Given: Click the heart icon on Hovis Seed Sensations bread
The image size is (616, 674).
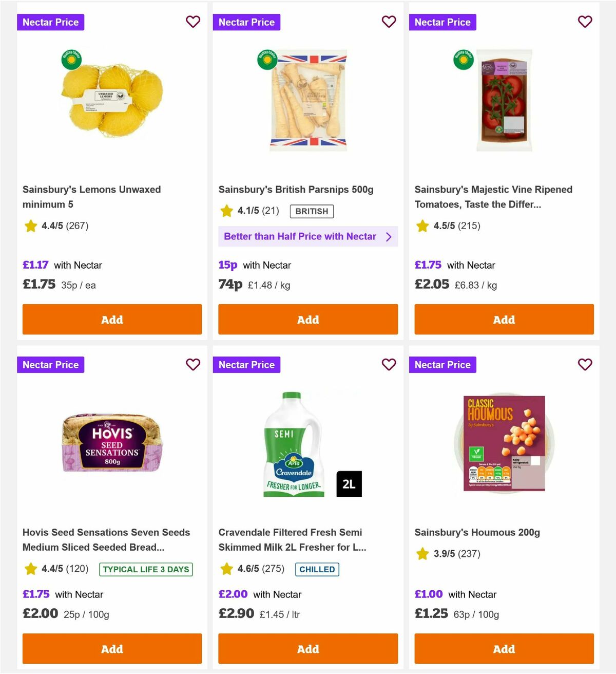Looking at the screenshot, I should (x=193, y=365).
